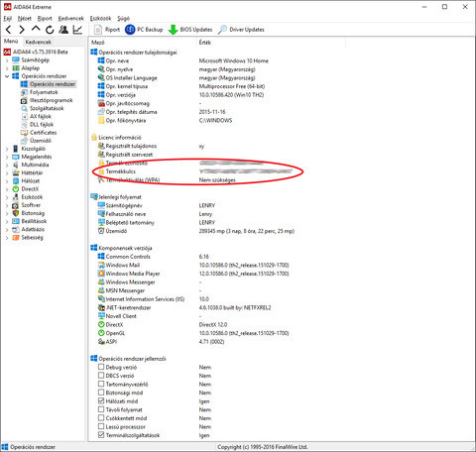
Task: Toggle the Terminálszolgáltatások checkbox
Action: pos(101,435)
